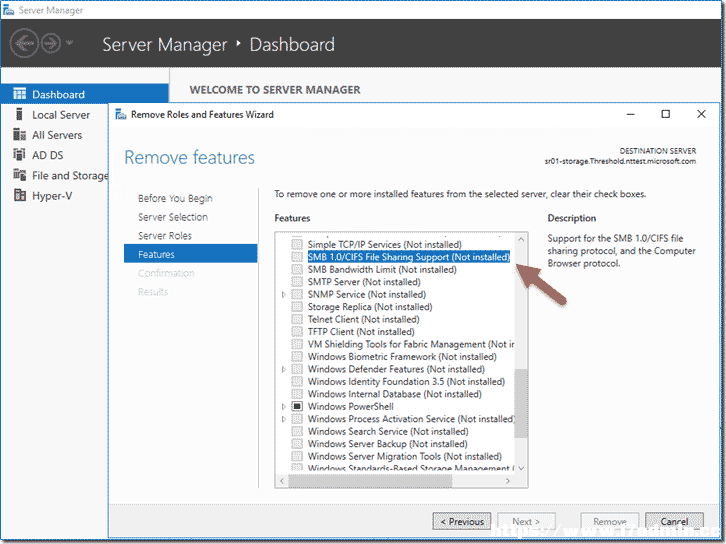Expand Windows Process Activation Service node

click(x=284, y=419)
